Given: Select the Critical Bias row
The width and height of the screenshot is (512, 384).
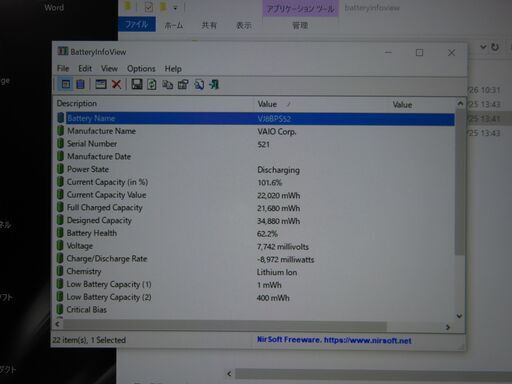Looking at the screenshot, I should point(255,310).
